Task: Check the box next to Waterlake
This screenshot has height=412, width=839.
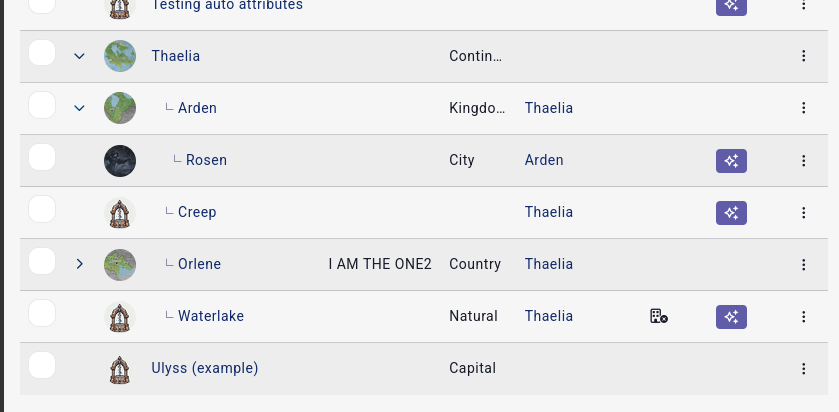Action: coord(41,315)
